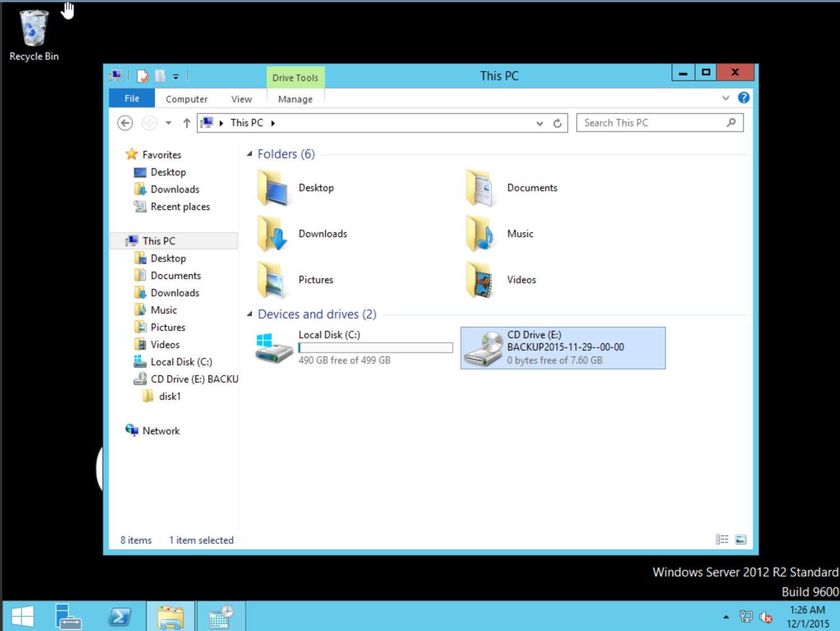Viewport: 840px width, 631px height.
Task: Switch to the View ribbon tab
Action: (x=242, y=99)
